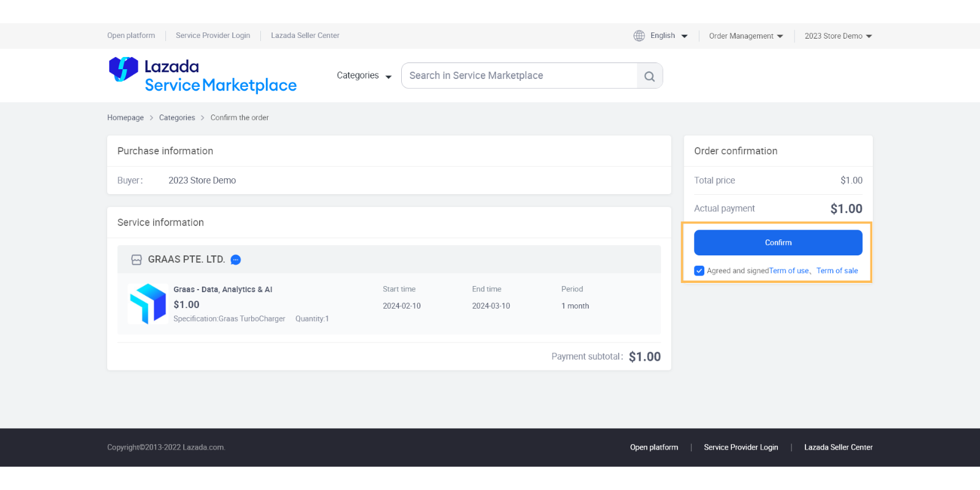980x490 pixels.
Task: Click the blue Confirm button
Action: click(x=778, y=243)
